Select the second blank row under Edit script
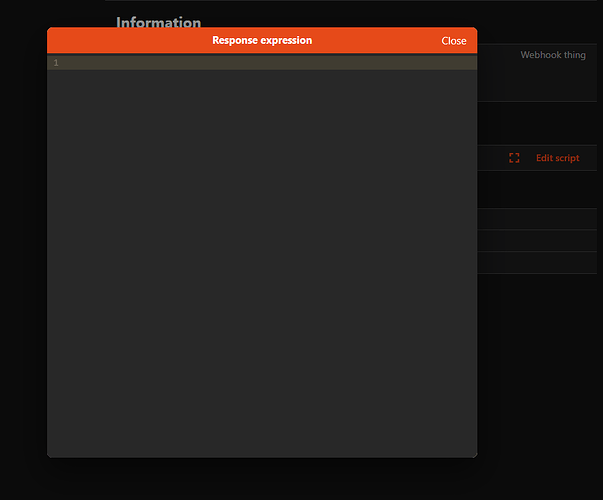 [x=537, y=241]
